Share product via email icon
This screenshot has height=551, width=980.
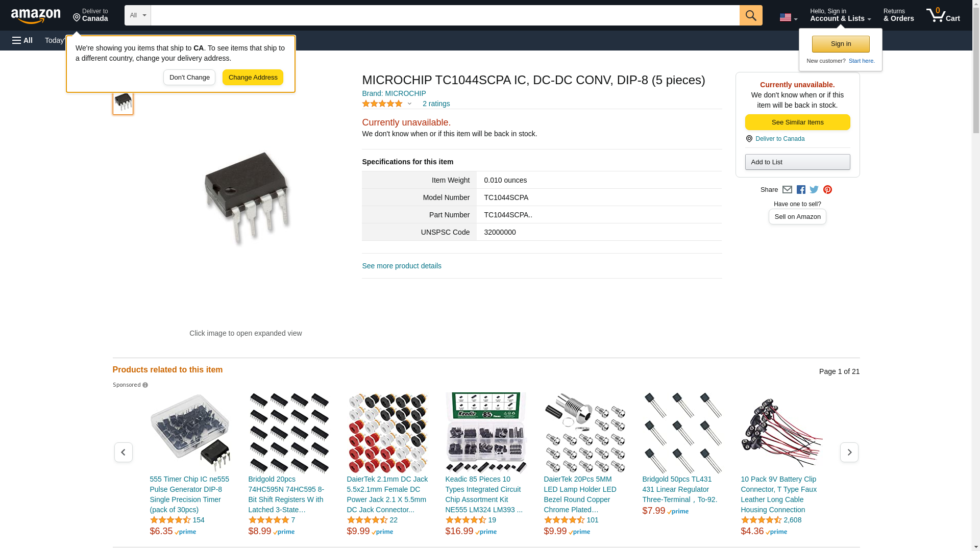[x=787, y=190]
